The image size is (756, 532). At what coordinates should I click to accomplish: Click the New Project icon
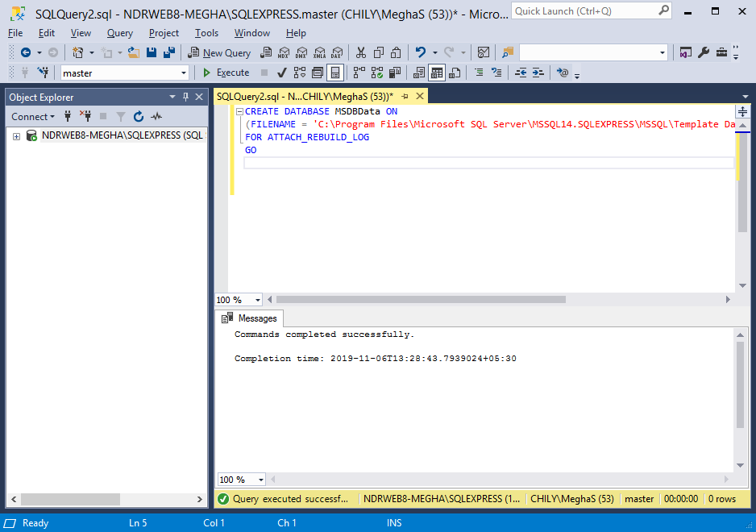coord(77,52)
